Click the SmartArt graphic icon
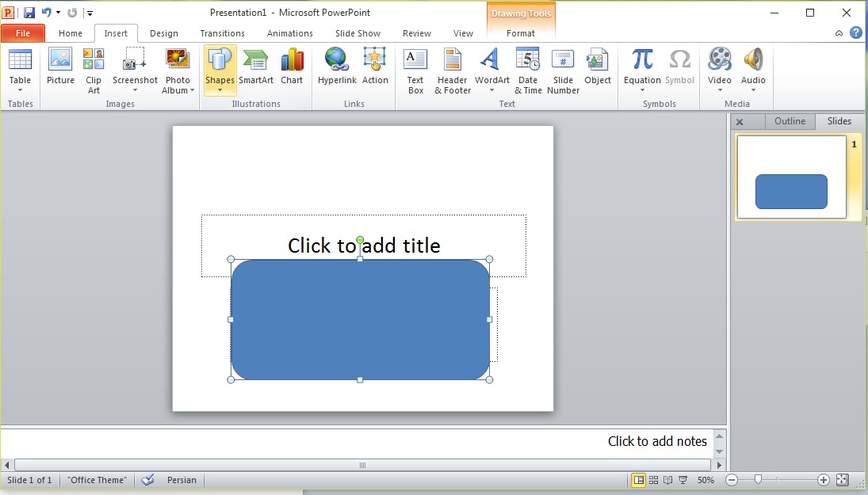 click(256, 69)
